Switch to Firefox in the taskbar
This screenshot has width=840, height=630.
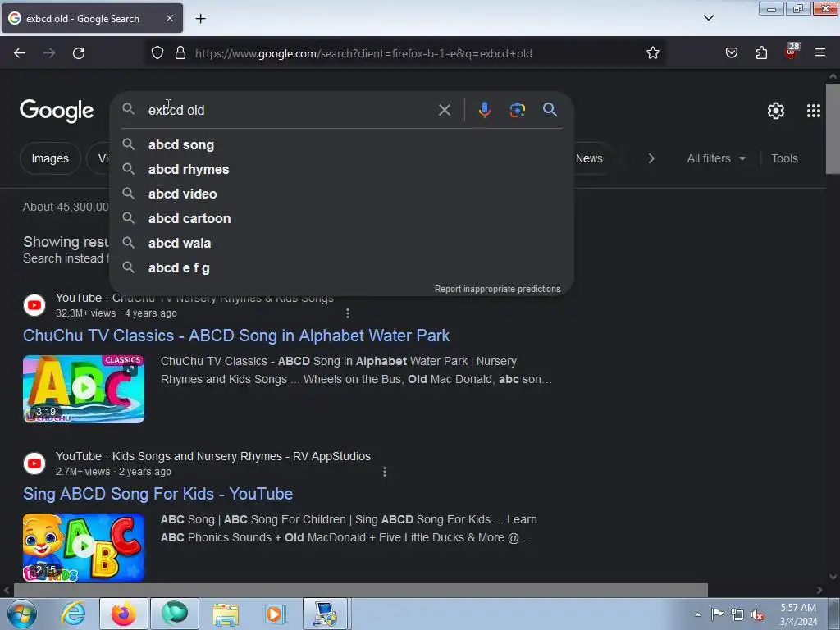(x=124, y=614)
